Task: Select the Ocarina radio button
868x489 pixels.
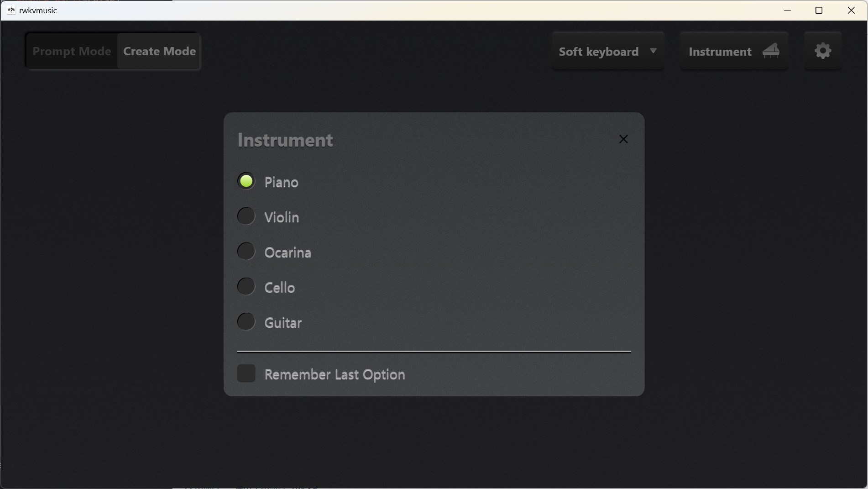Action: [246, 252]
